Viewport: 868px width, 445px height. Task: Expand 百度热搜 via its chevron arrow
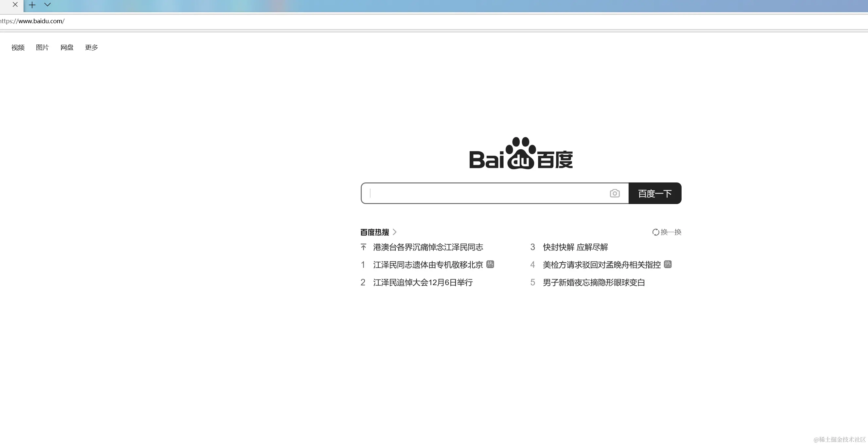pos(394,232)
